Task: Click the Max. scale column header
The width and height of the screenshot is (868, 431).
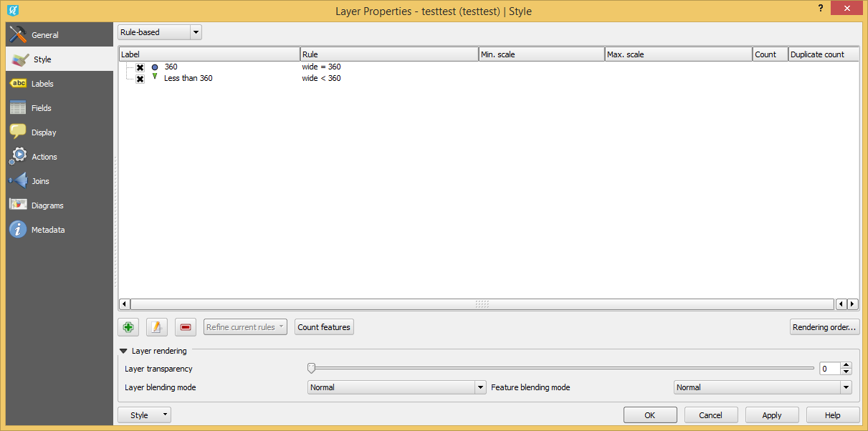Action: (x=679, y=54)
